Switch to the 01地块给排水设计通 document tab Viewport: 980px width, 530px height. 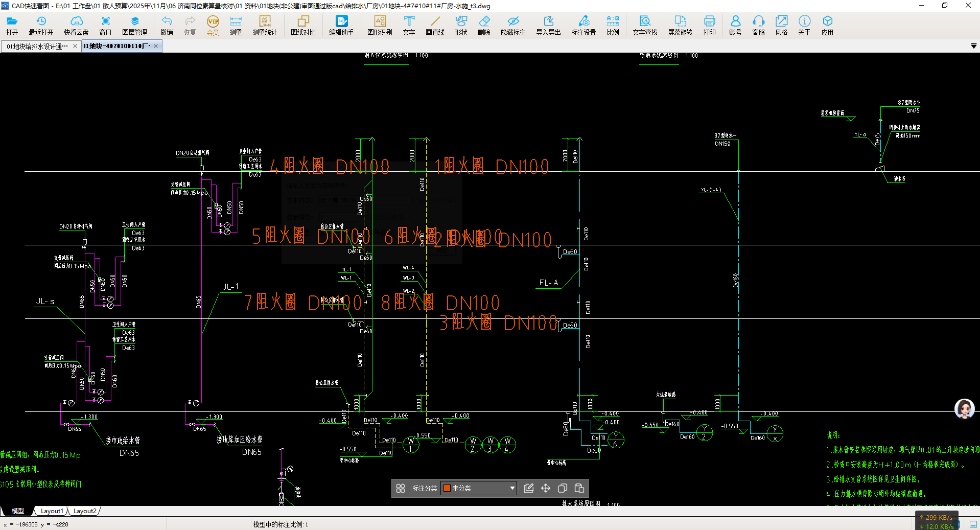37,46
